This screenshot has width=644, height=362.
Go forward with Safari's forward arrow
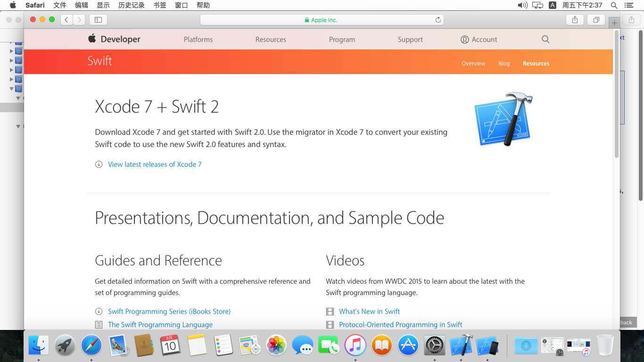tap(79, 20)
